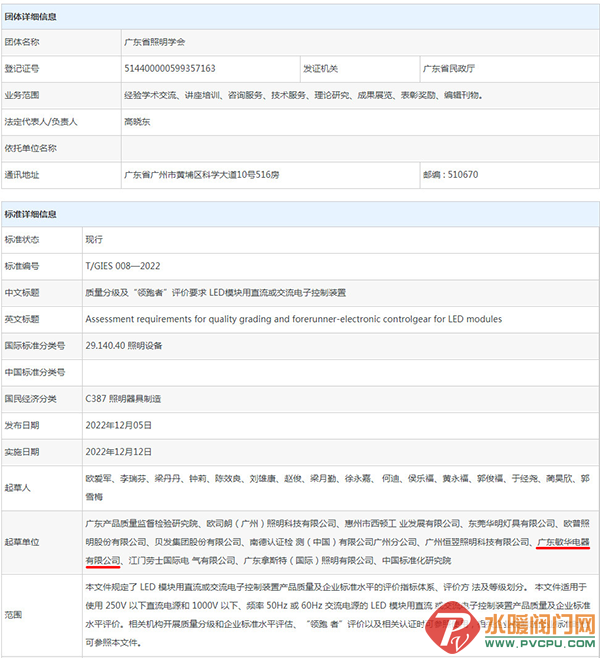Click English title starting Assessment requirements

point(294,319)
